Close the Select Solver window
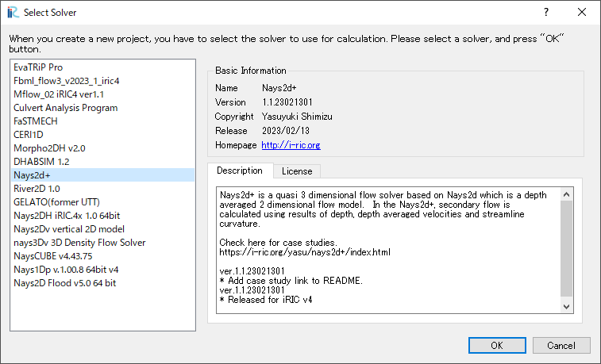Viewport: 601px width, 364px height. click(x=582, y=12)
